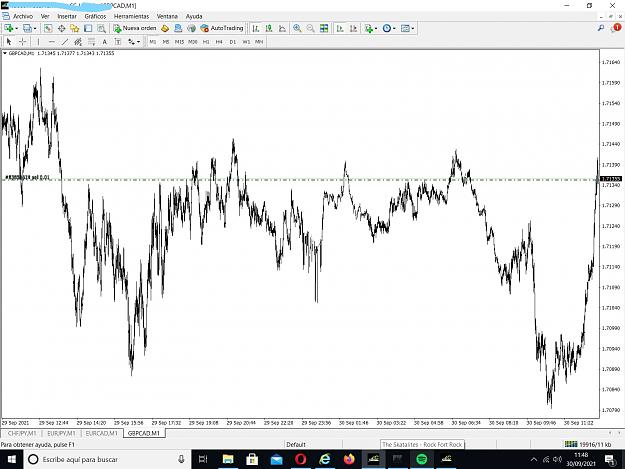
Task: Select the equidistant channel tool
Action: (78, 41)
